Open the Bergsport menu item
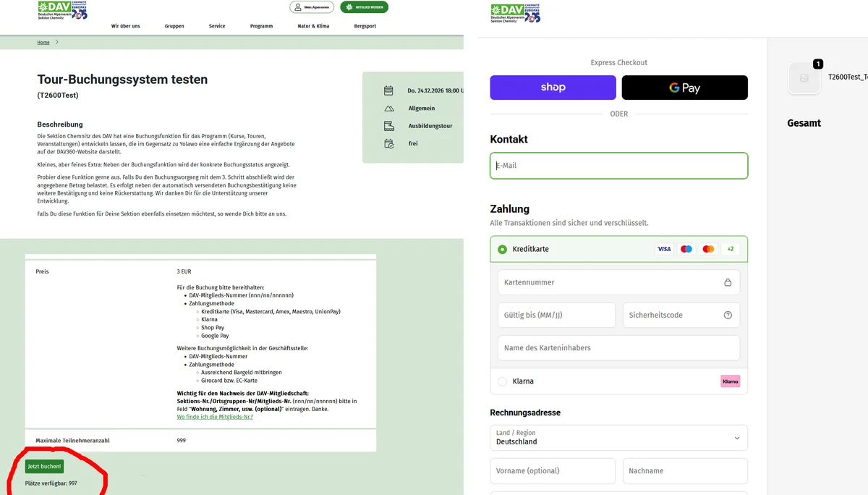Viewport: 868px width, 495px height. pyautogui.click(x=365, y=26)
